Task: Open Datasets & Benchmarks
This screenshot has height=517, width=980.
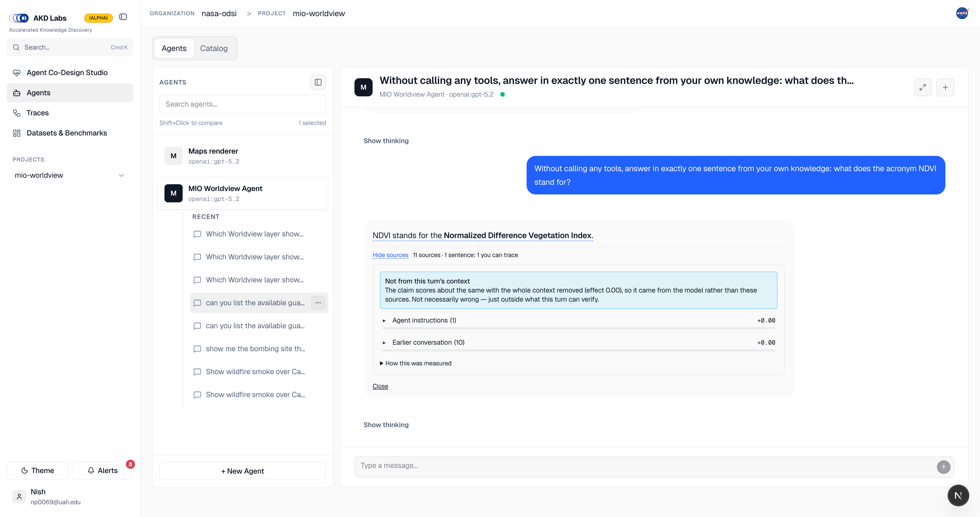Action: [70, 133]
